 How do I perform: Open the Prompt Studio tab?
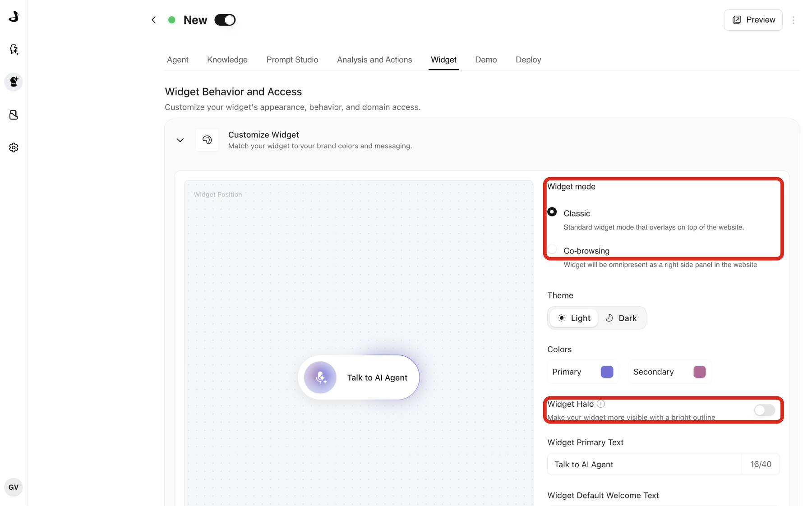pyautogui.click(x=292, y=60)
